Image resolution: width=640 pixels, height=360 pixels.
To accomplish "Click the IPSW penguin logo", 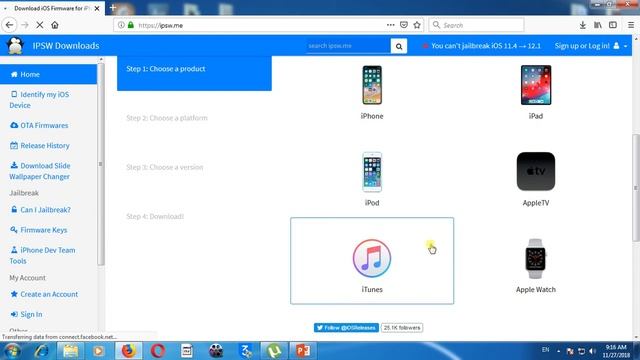I will pos(15,46).
